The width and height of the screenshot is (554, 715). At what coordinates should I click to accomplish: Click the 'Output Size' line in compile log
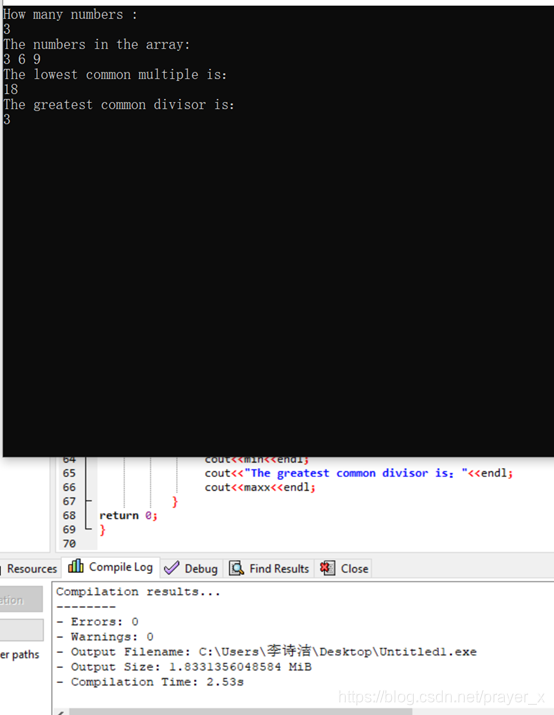tap(184, 667)
